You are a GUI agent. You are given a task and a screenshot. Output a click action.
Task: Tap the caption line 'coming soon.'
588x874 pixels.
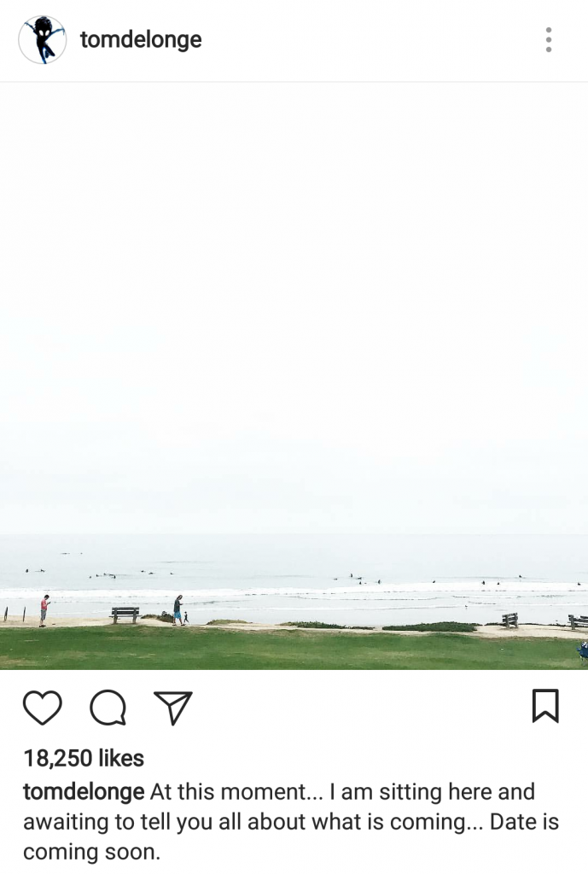coord(91,852)
